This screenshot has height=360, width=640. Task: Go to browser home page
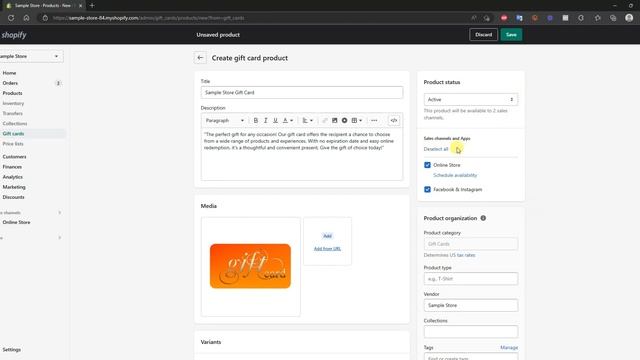click(26, 18)
